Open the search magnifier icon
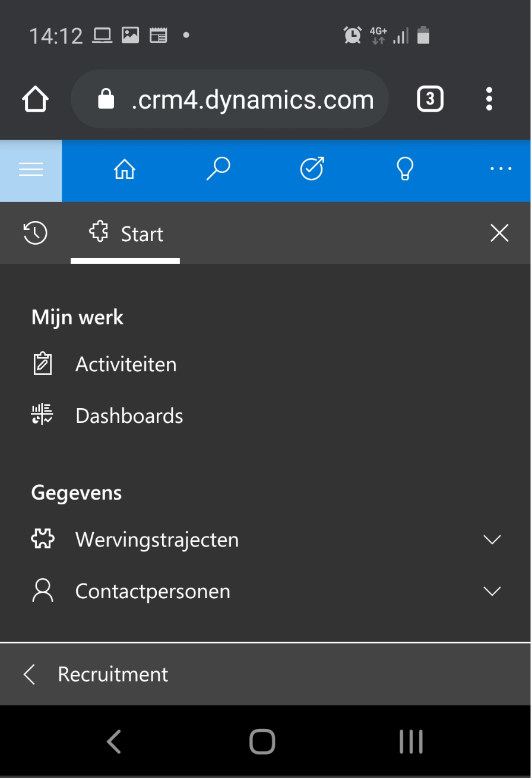This screenshot has height=780, width=532. coord(218,169)
